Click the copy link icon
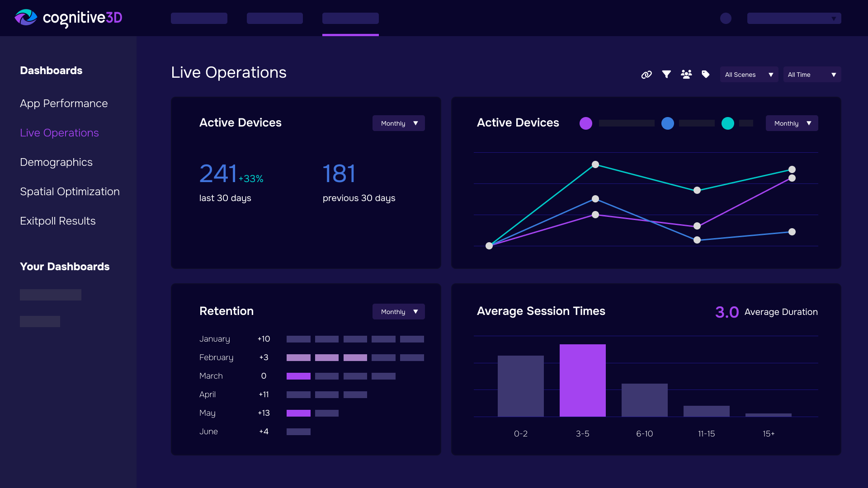868x488 pixels. tap(646, 75)
